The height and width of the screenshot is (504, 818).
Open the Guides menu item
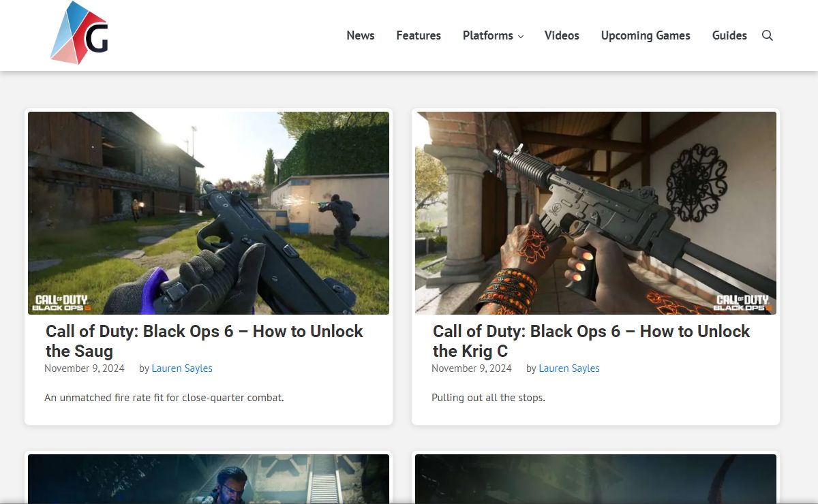(729, 35)
